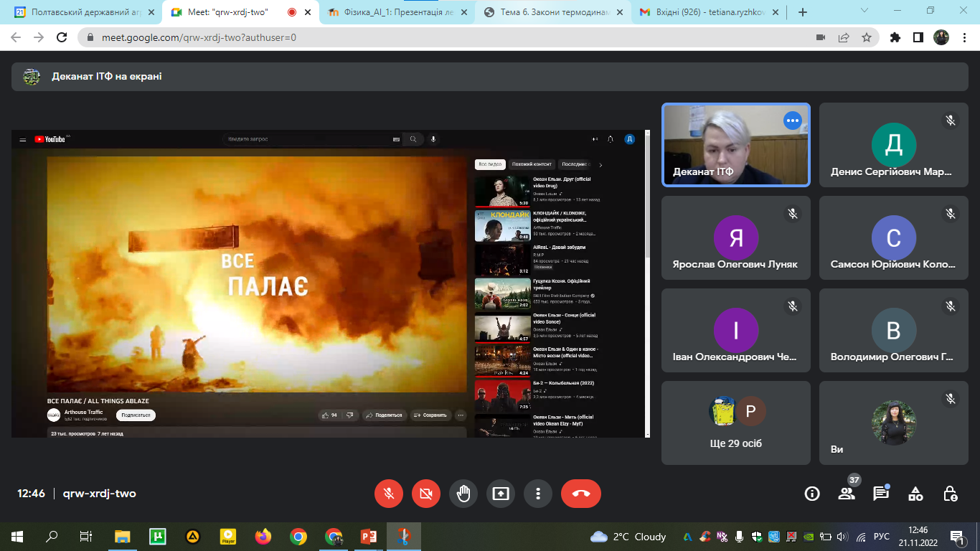Image resolution: width=980 pixels, height=551 pixels.
Task: Select Ярослав Олегович Луняк tile
Action: (x=735, y=238)
